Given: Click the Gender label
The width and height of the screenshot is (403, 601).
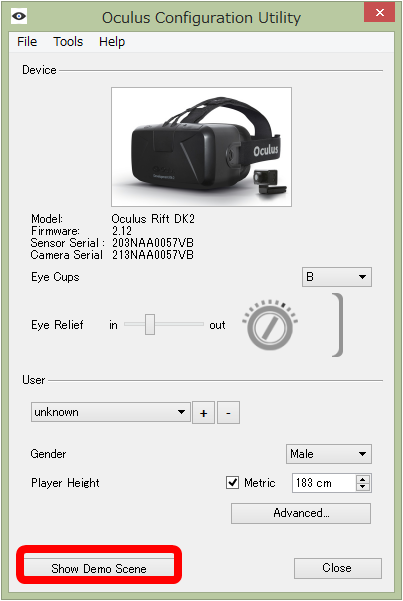Looking at the screenshot, I should (x=48, y=454).
